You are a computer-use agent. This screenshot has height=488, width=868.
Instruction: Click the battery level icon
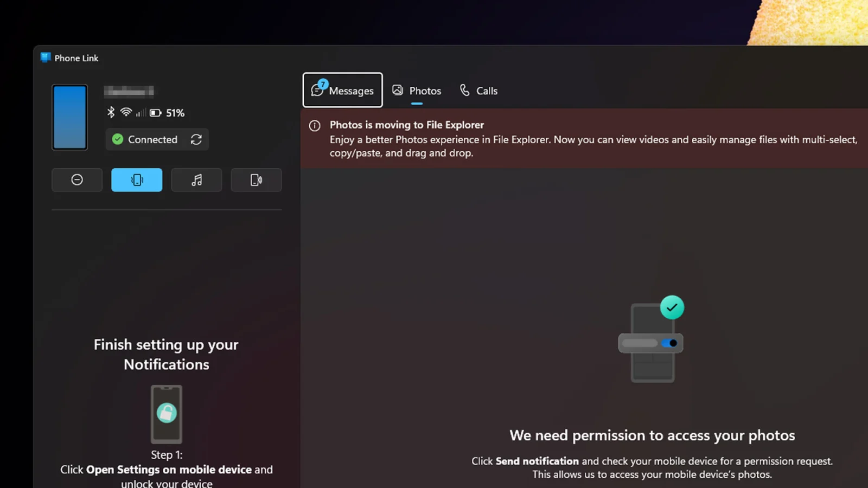(x=156, y=113)
